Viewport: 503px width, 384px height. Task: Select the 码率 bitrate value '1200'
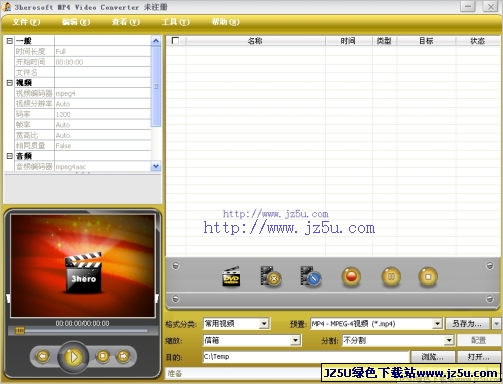pyautogui.click(x=103, y=114)
